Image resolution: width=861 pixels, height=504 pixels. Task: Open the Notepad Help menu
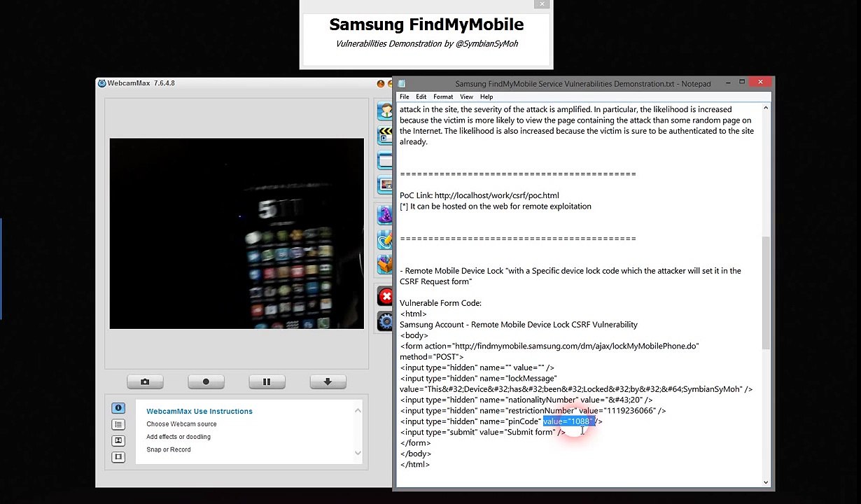click(x=486, y=97)
